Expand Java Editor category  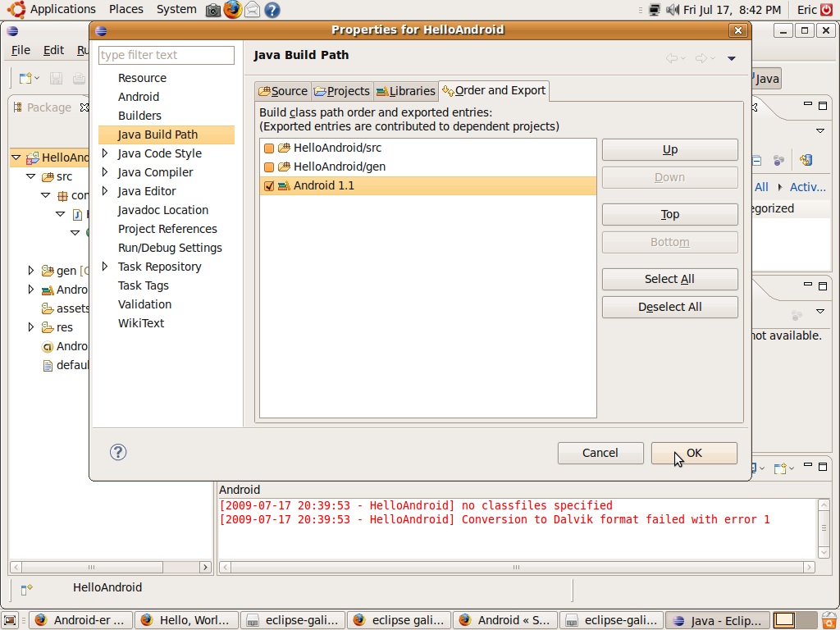105,190
